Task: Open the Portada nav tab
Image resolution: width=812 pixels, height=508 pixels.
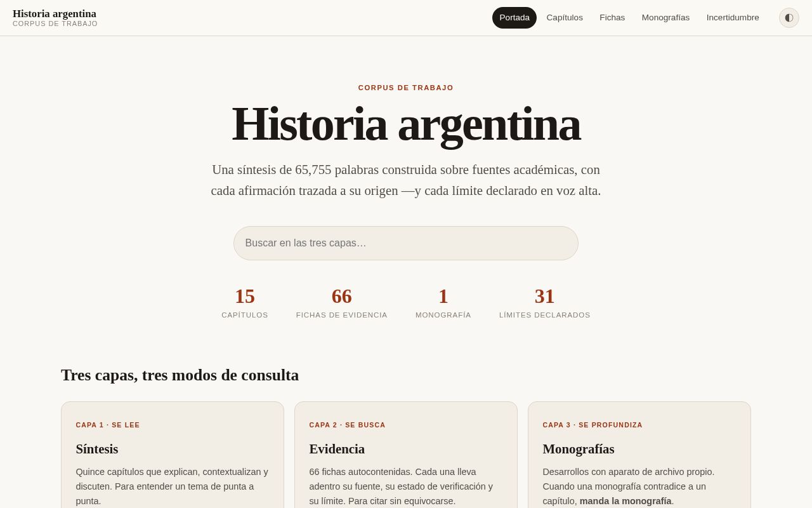Action: click(x=514, y=18)
